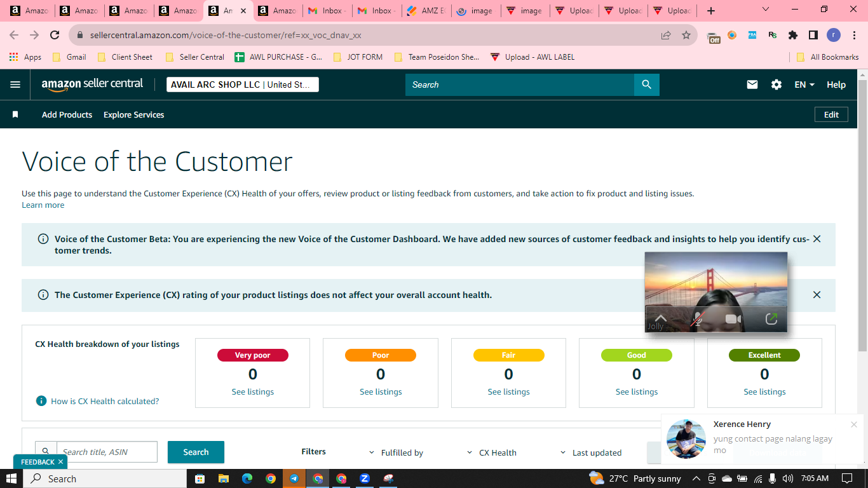This screenshot has height=488, width=868.
Task: Close the FEEDBACK tab
Action: [60, 462]
